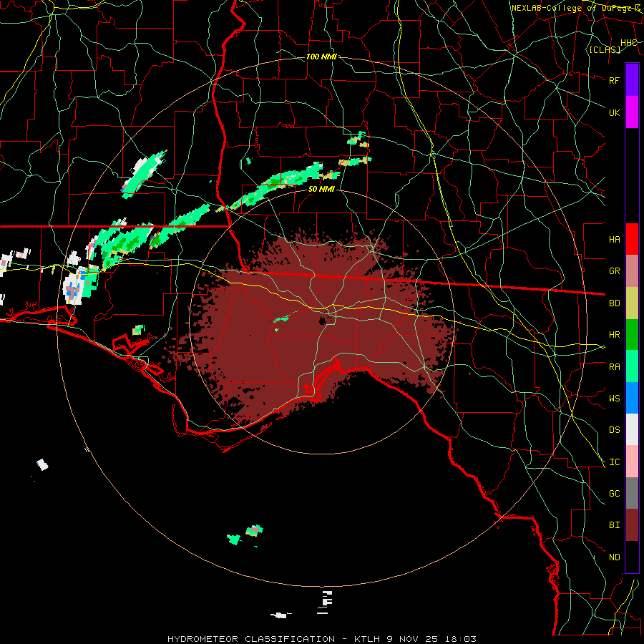Screen dimensions: 644x644
Task: Click the offshore green-pink echo cell in Gulf
Action: (254, 530)
